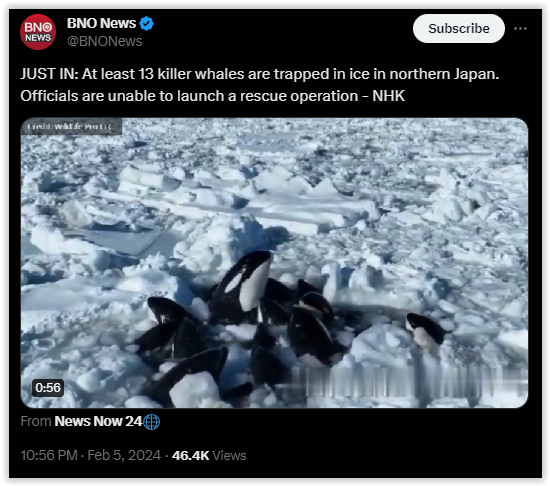Open the three-dot more options menu
The width and height of the screenshot is (550, 486).
tap(520, 28)
